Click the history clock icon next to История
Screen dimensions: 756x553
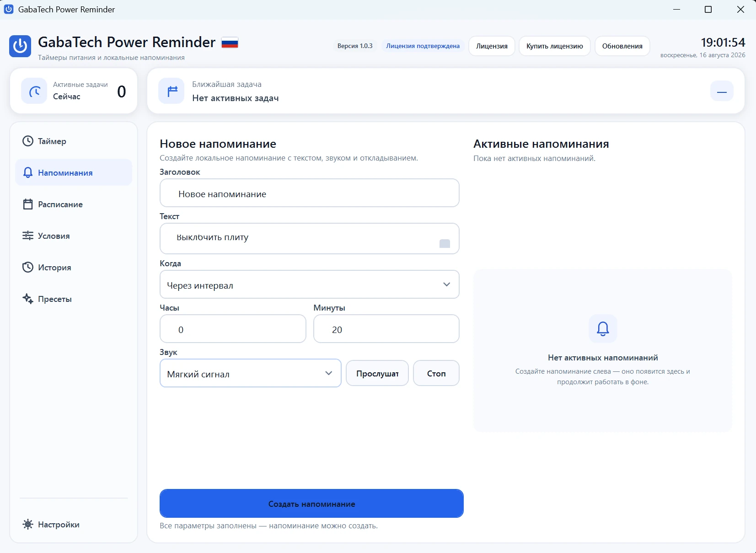coord(28,267)
